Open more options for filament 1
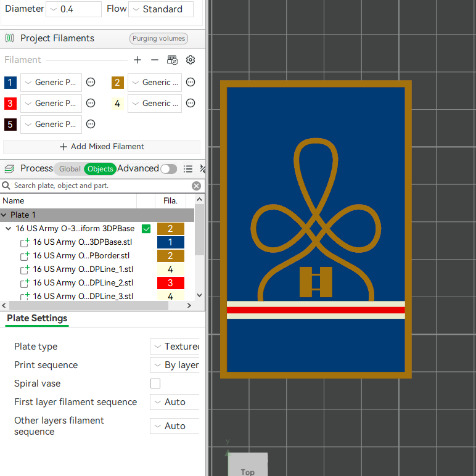 tap(91, 82)
